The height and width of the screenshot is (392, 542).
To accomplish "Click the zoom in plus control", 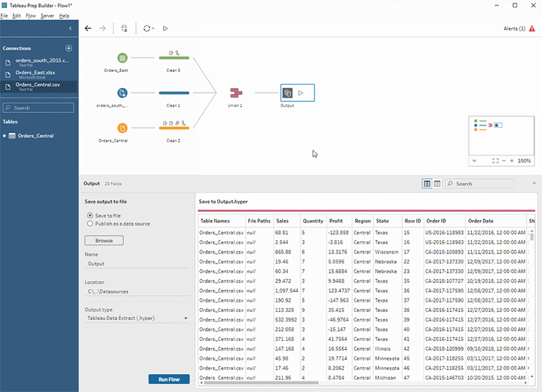I will tap(512, 161).
